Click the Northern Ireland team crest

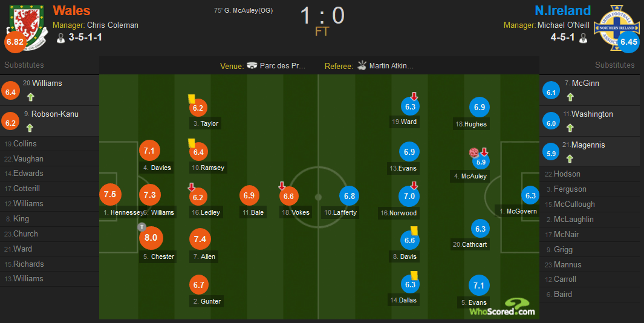tap(616, 28)
